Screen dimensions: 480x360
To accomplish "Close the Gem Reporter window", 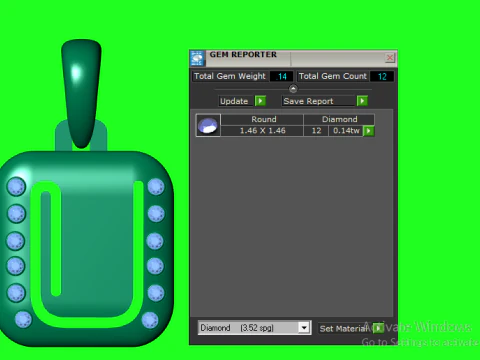I will pyautogui.click(x=389, y=58).
